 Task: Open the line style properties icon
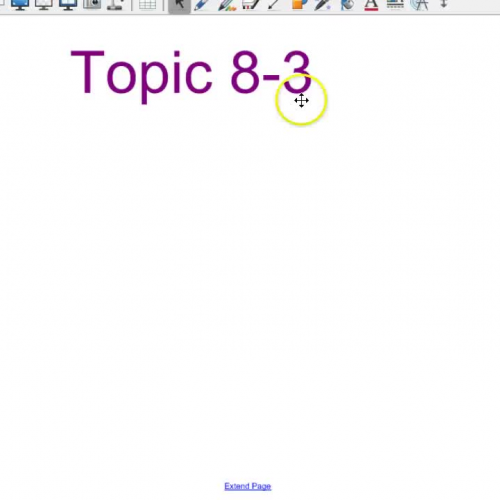(x=395, y=5)
